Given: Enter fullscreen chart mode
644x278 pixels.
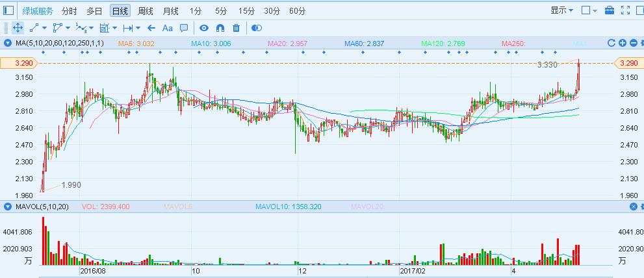Looking at the screenshot, I should pyautogui.click(x=626, y=10).
